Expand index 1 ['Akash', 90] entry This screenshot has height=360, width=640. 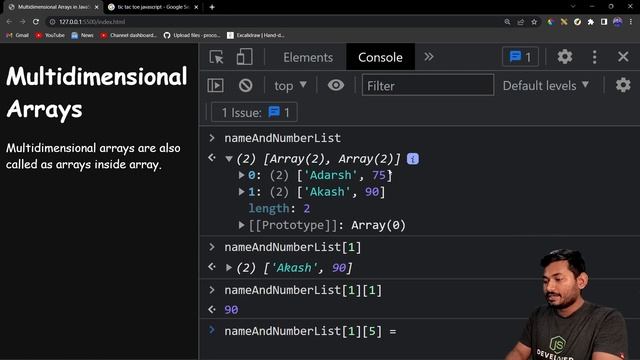(241, 192)
